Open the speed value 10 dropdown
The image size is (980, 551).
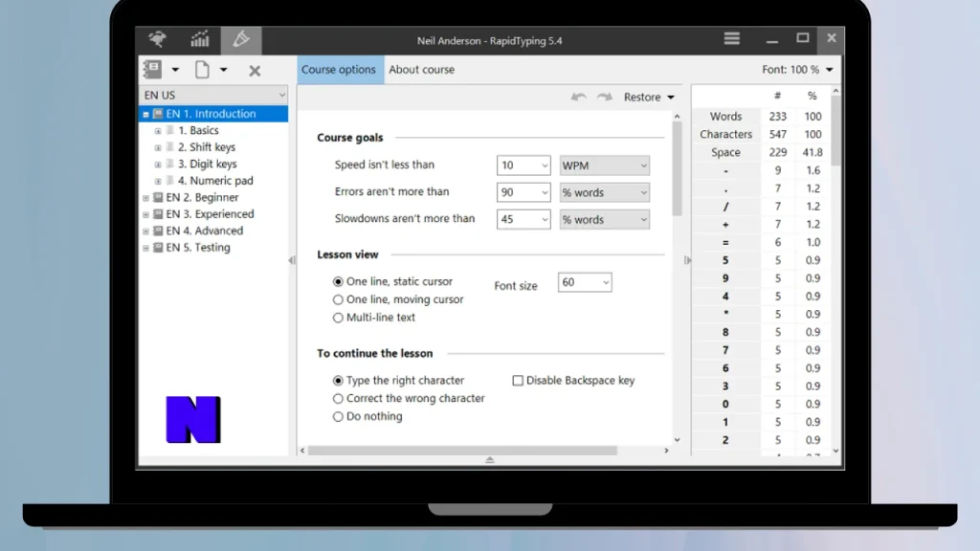pos(523,165)
